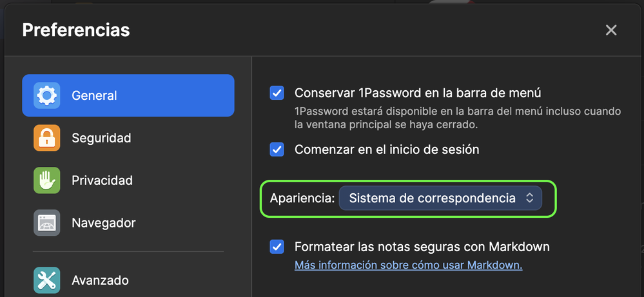
Task: Click the General gear icon
Action: click(47, 95)
